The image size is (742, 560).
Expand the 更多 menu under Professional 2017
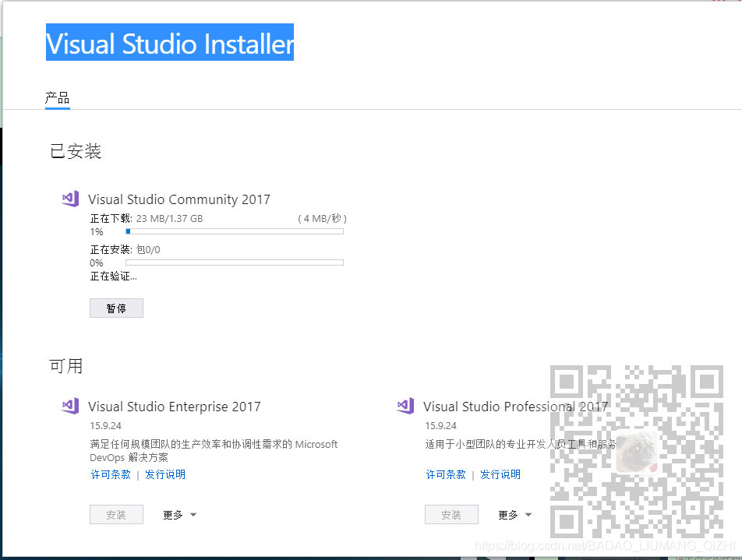coord(514,514)
